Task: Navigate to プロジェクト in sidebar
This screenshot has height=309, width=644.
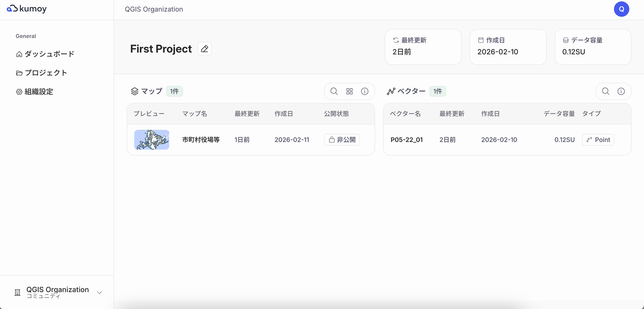Action: click(46, 73)
